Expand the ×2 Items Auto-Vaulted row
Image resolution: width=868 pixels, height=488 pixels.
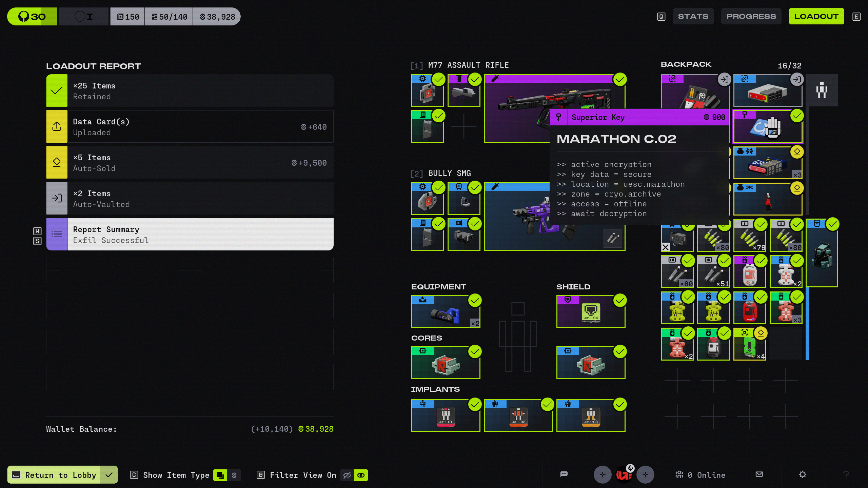point(190,199)
